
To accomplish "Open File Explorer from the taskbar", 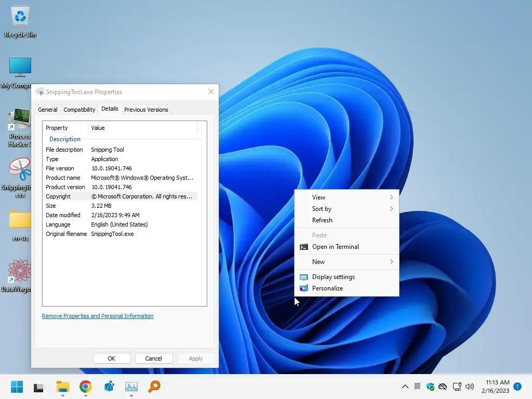I will point(63,387).
